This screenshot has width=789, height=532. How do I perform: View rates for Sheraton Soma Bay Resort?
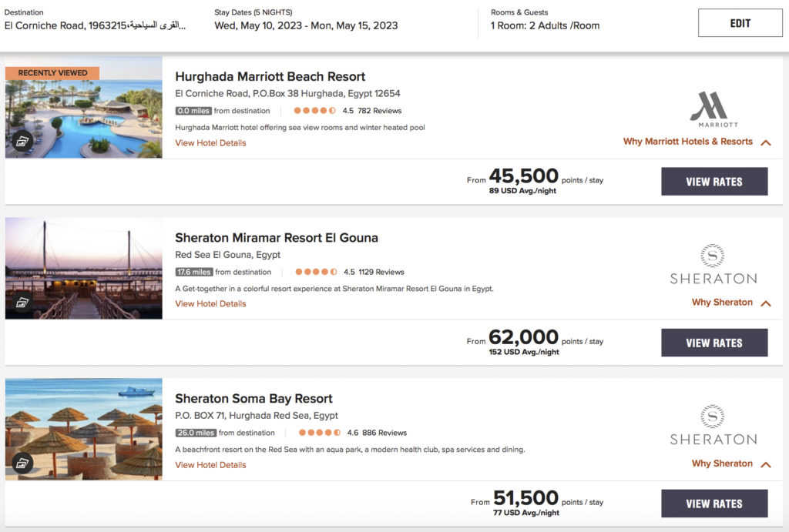714,504
